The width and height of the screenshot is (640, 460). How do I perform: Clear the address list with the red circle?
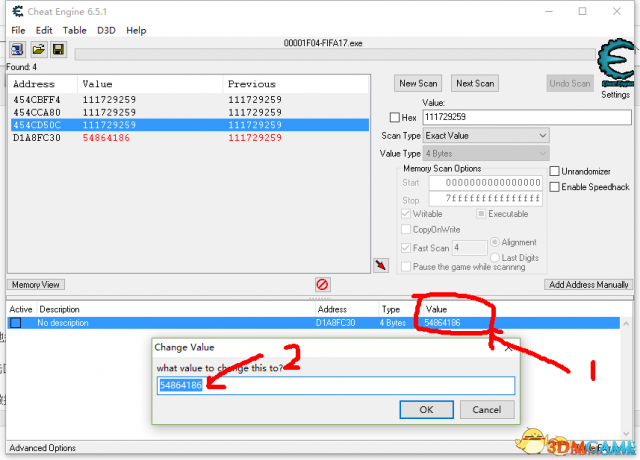[x=322, y=284]
